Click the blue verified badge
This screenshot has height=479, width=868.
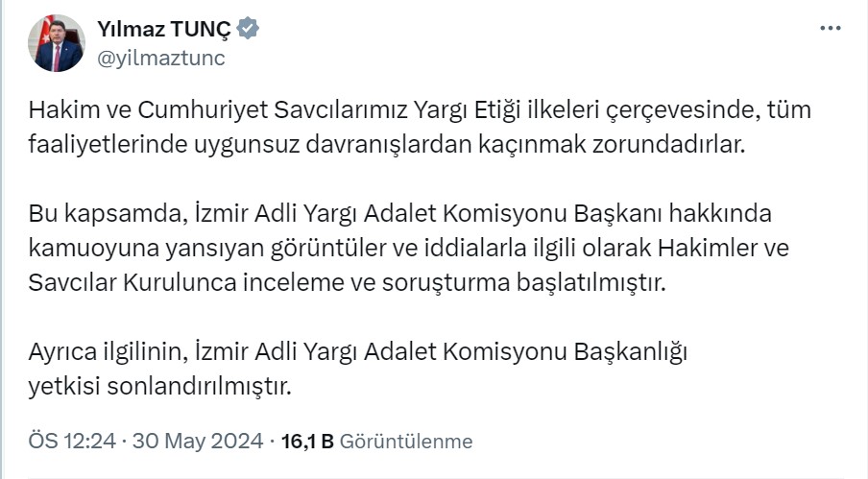tap(248, 29)
